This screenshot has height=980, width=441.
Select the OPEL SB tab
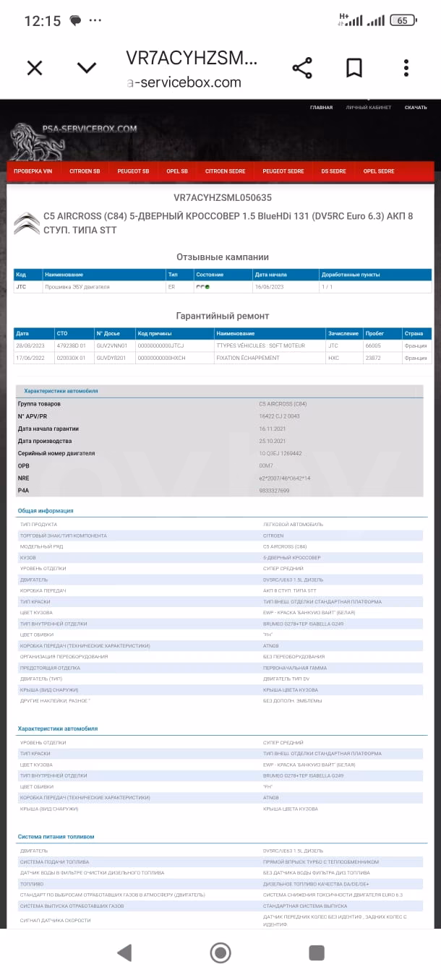coord(177,171)
